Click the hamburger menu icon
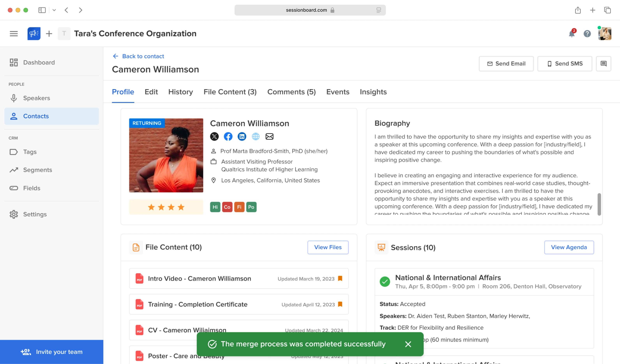 pyautogui.click(x=14, y=34)
